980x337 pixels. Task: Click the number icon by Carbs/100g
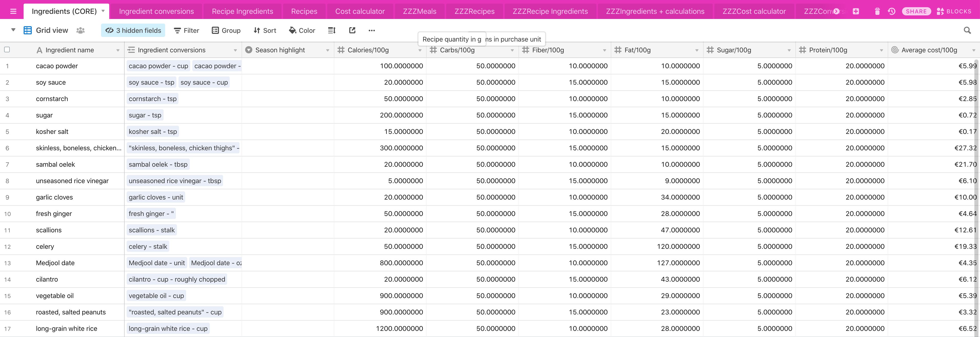point(433,50)
